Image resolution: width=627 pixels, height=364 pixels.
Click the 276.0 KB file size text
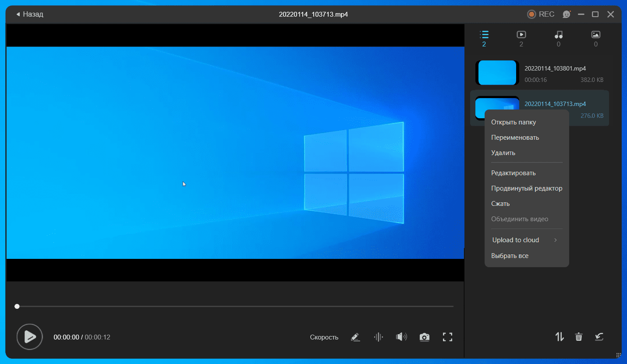592,116
